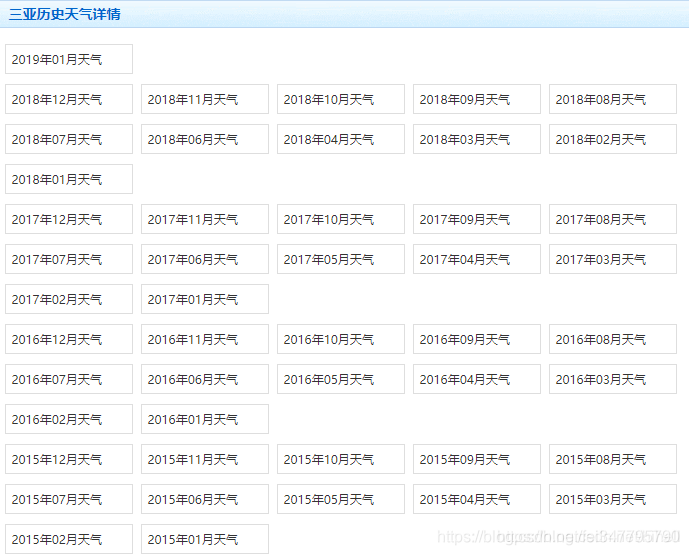View 2018年02月天气 details
The image size is (689, 555).
pyautogui.click(x=613, y=139)
